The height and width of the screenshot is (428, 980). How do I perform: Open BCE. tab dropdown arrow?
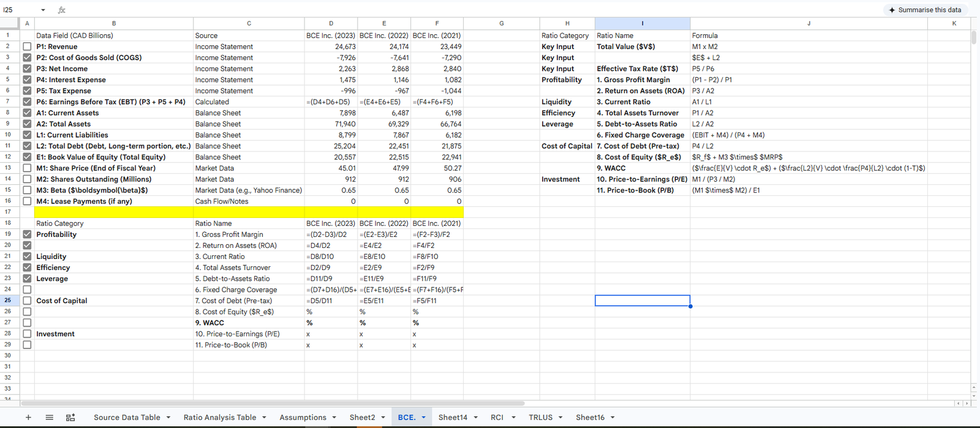pos(423,418)
